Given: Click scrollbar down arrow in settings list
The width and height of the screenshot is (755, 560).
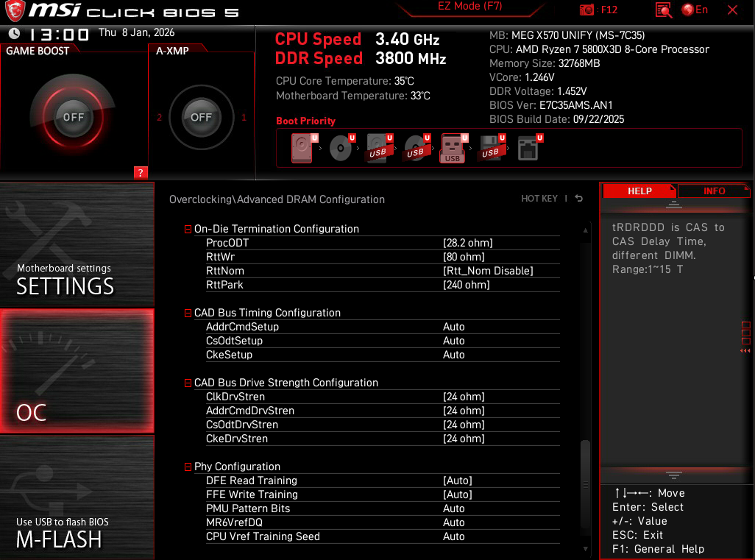Looking at the screenshot, I should [585, 548].
